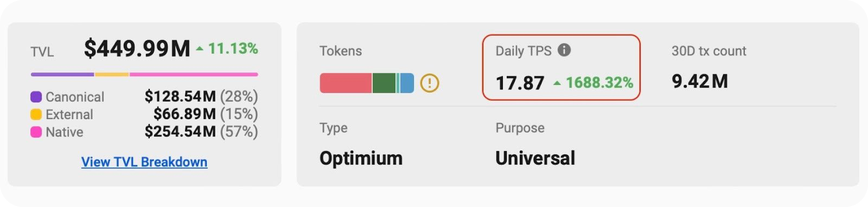Click the Daily TPS info icon
Screen dimensions: 868x207
tap(564, 50)
